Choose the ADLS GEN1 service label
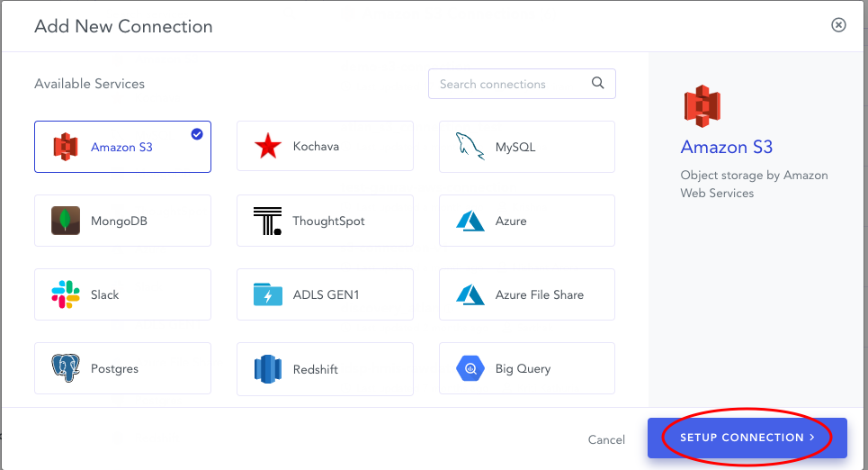 [x=326, y=294]
